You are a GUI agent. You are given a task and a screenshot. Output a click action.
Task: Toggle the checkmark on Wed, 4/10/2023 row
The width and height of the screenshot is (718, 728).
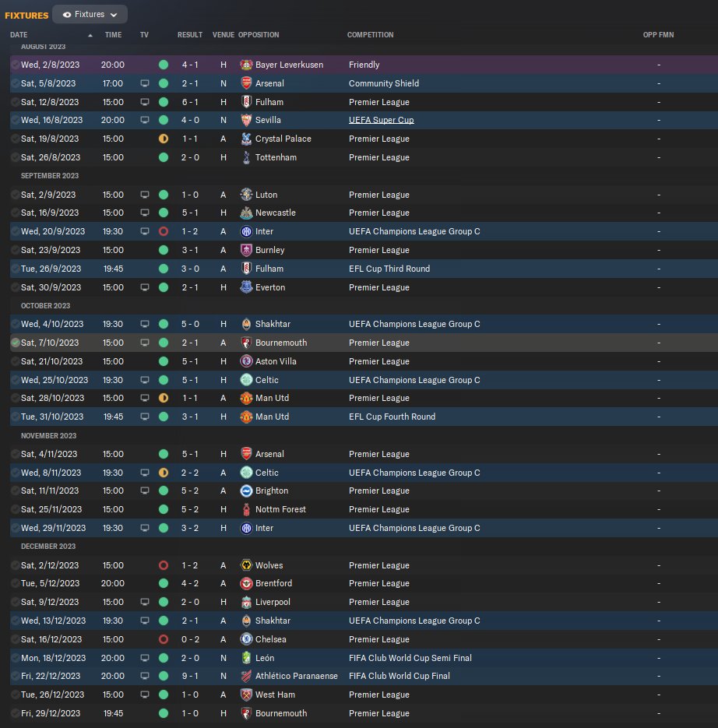(x=16, y=324)
